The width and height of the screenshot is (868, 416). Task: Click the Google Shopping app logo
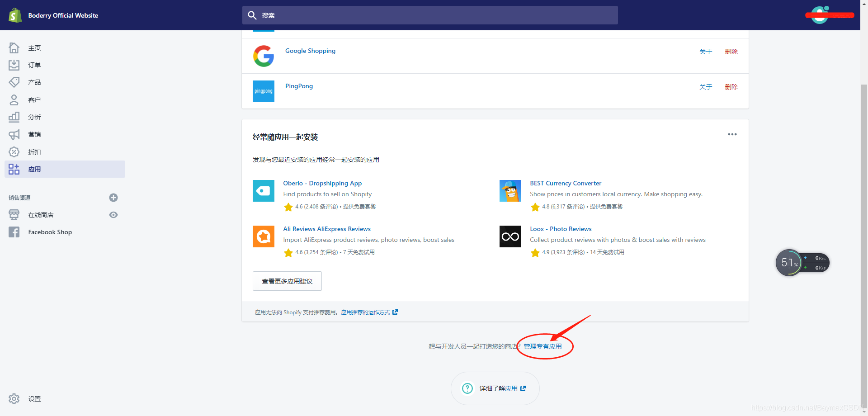tap(264, 56)
